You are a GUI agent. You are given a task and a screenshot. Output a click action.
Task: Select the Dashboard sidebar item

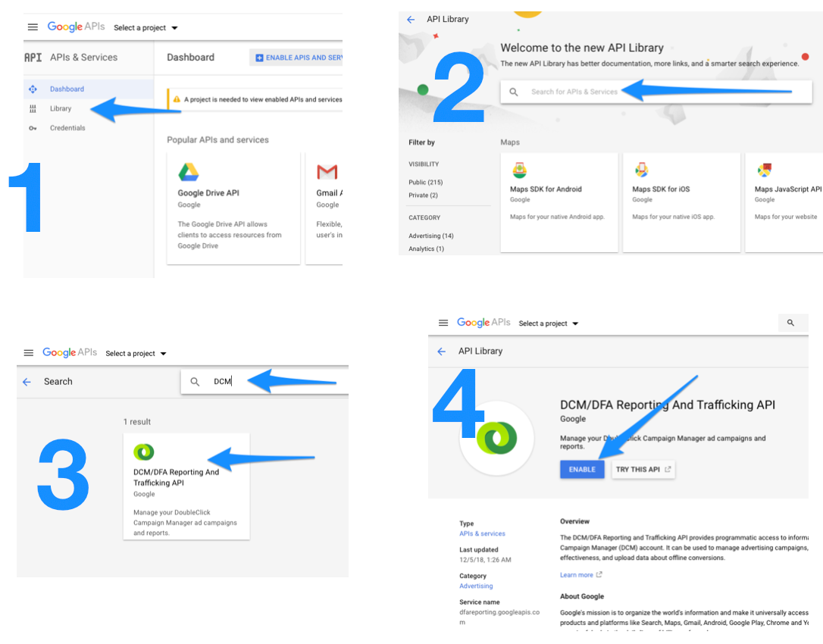coord(67,89)
